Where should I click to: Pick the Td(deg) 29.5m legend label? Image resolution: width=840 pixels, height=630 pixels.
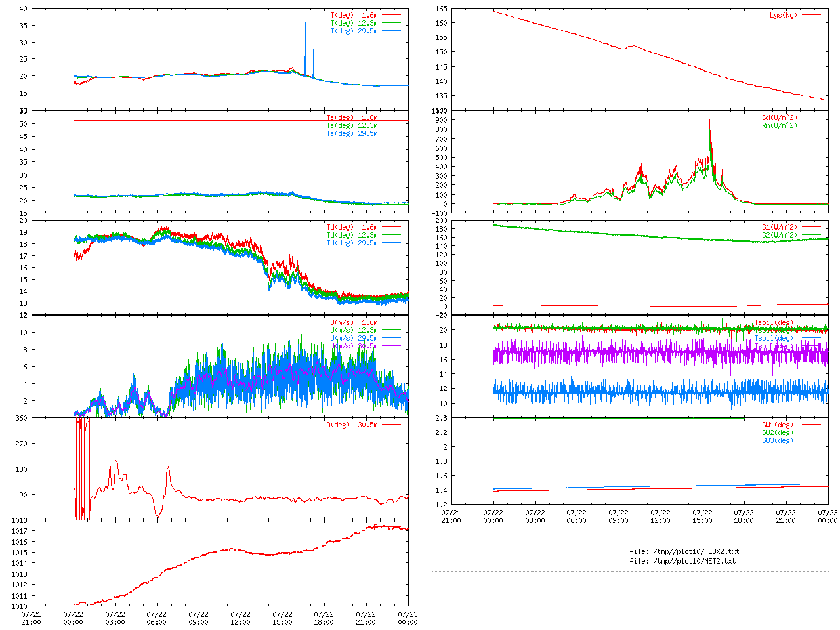pos(352,243)
